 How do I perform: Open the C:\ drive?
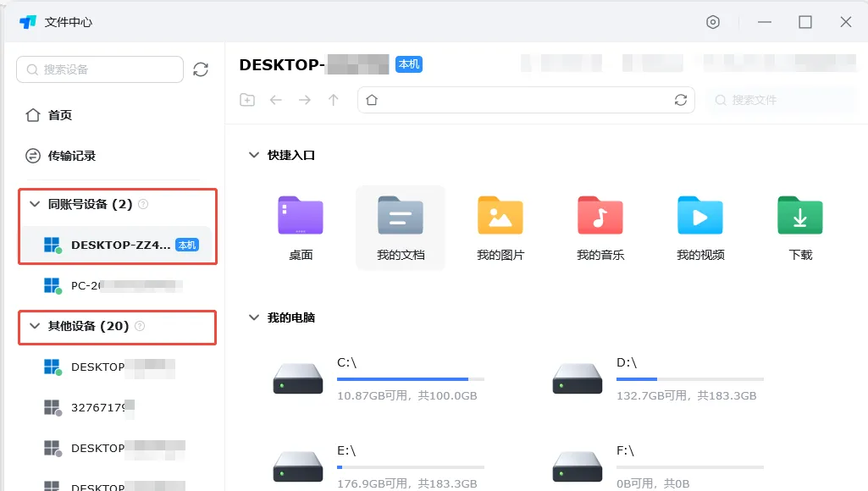point(379,378)
